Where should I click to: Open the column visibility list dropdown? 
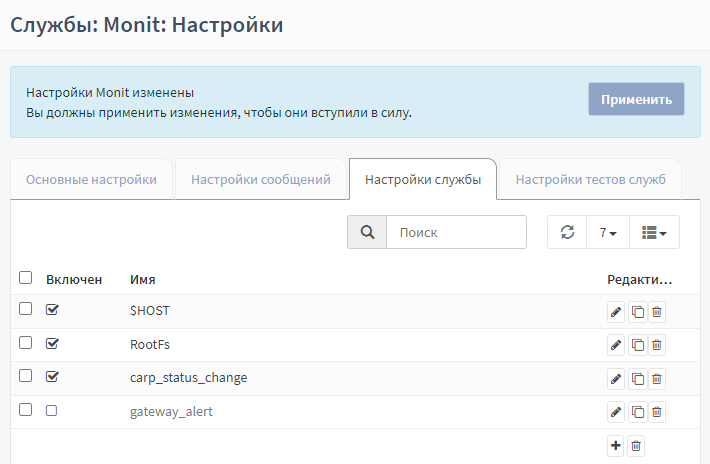point(654,232)
